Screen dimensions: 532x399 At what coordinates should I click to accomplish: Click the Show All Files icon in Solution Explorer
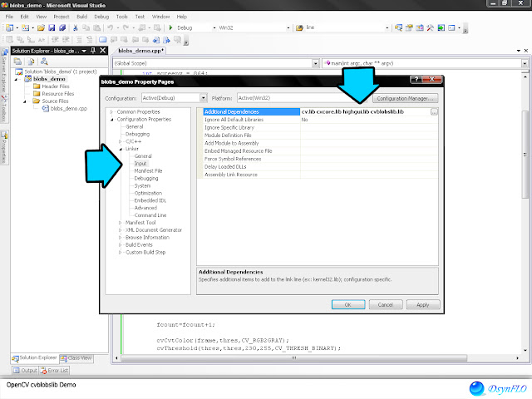(31, 62)
